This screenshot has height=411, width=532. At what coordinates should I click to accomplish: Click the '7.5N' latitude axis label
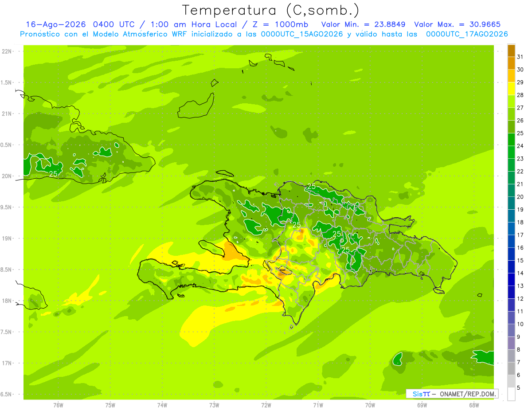7,332
